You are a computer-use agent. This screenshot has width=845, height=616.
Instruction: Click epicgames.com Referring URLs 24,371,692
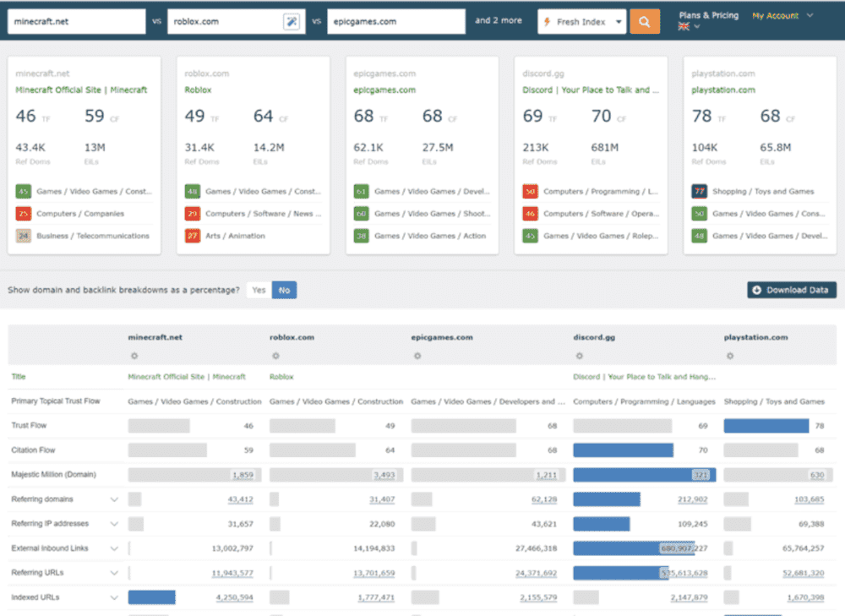tap(537, 573)
